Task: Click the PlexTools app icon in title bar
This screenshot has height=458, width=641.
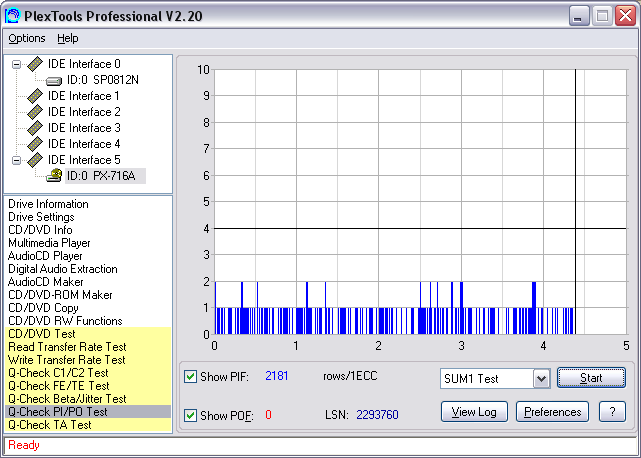Action: (12, 16)
